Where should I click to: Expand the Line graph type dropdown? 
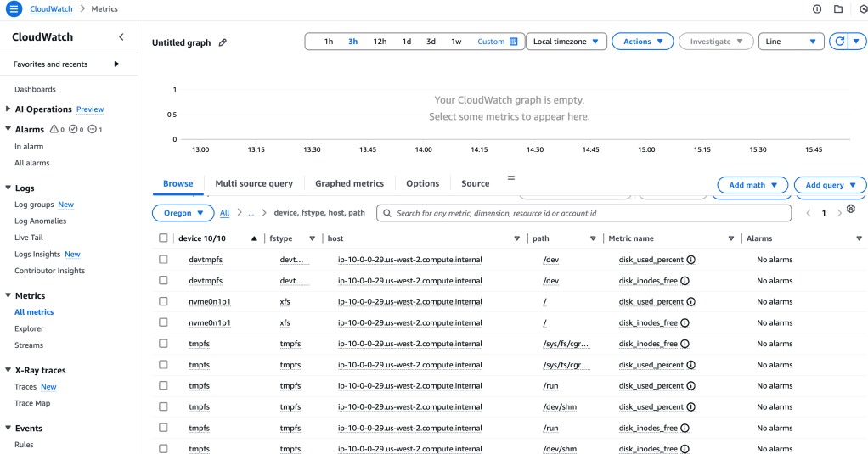(x=791, y=42)
